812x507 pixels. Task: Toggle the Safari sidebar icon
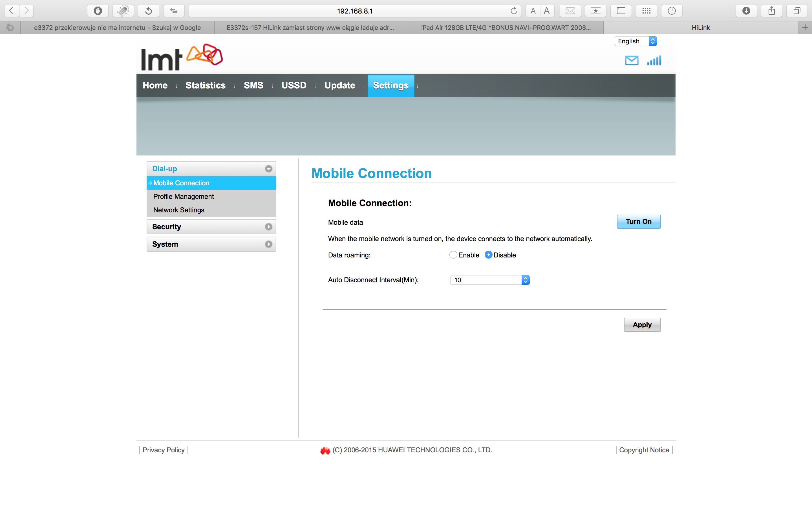(x=621, y=11)
